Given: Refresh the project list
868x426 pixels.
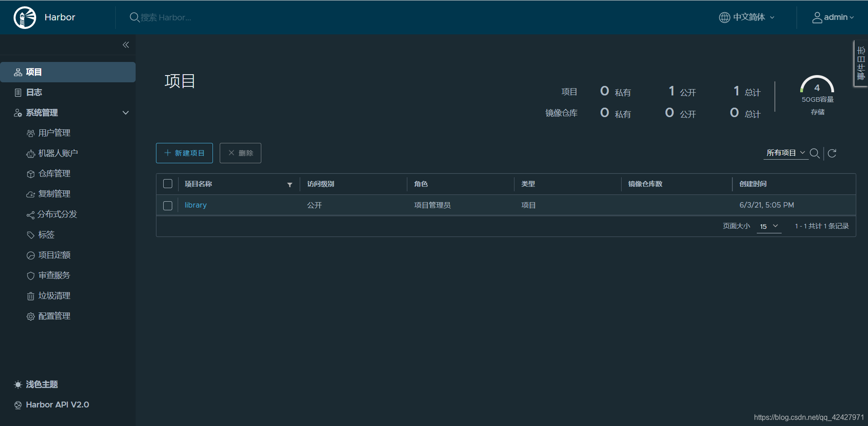Looking at the screenshot, I should click(x=832, y=153).
